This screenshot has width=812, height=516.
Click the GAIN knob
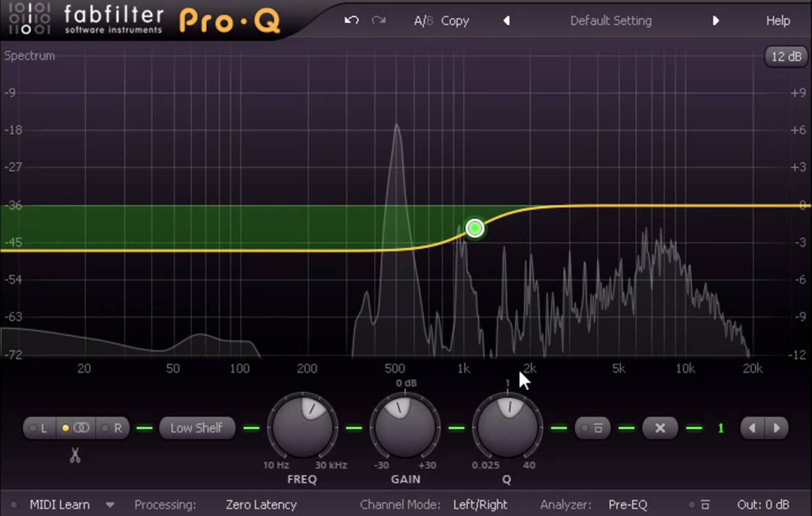pos(405,427)
